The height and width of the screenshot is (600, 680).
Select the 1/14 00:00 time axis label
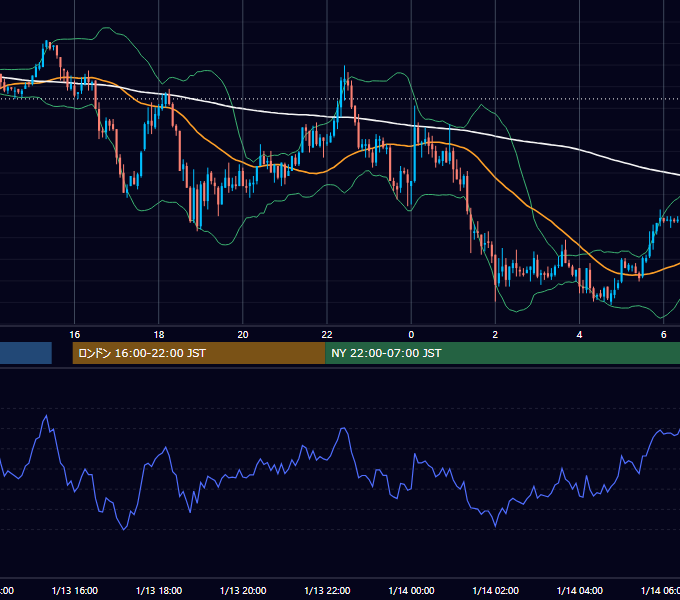click(411, 590)
